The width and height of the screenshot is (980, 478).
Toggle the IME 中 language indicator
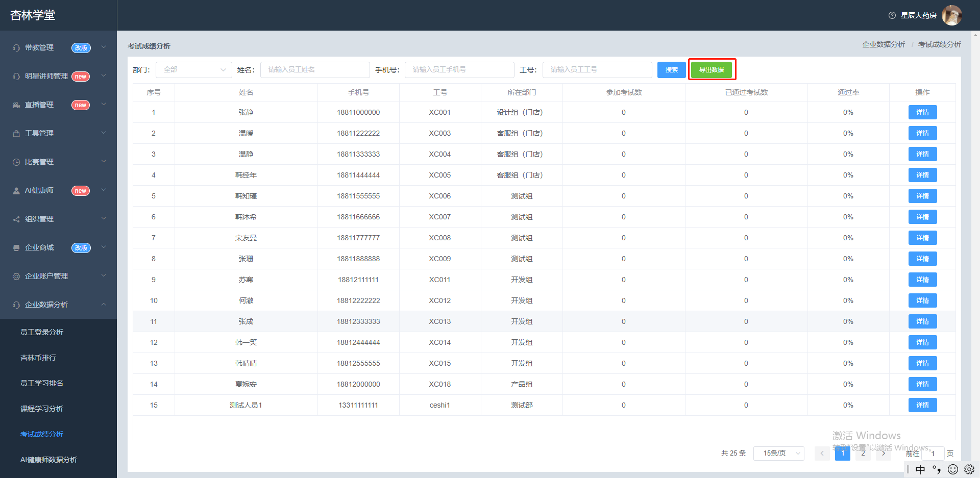point(920,469)
